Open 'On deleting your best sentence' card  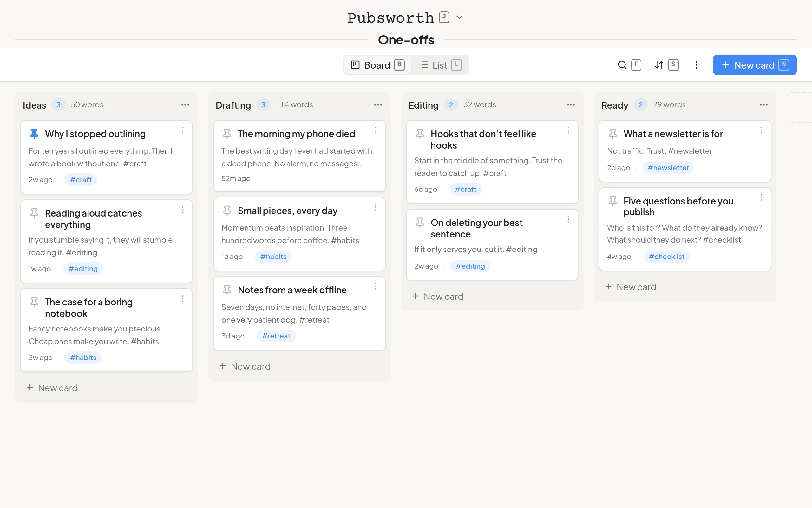(492, 245)
